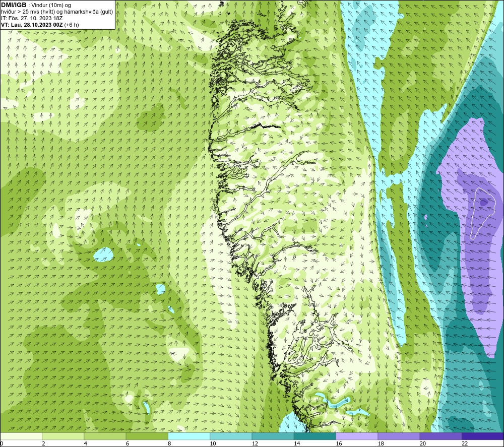Click the 'DMI/IGB' title text

[14, 5]
